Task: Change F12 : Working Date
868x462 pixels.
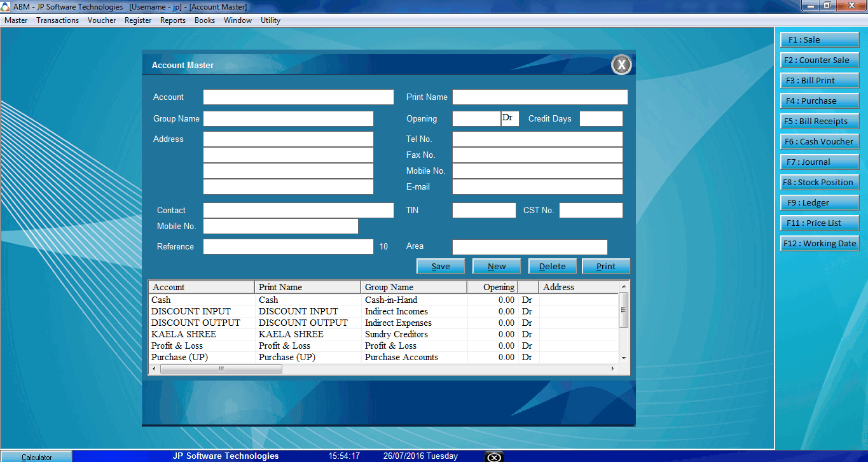Action: [x=820, y=243]
